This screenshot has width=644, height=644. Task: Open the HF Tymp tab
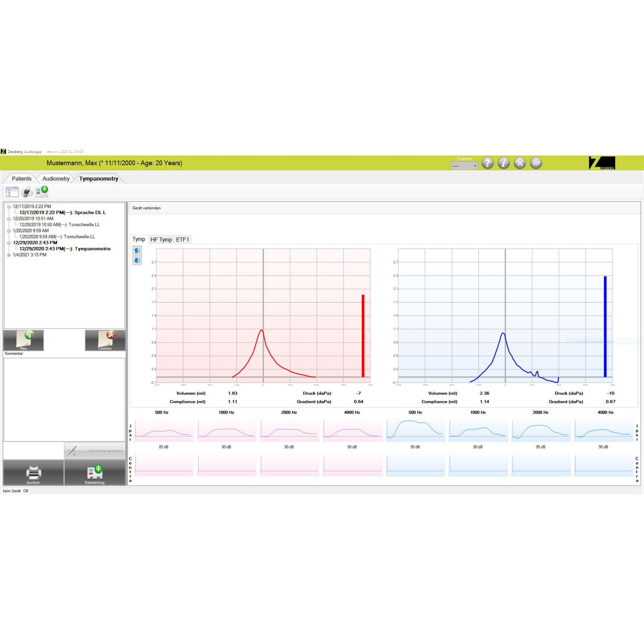161,239
